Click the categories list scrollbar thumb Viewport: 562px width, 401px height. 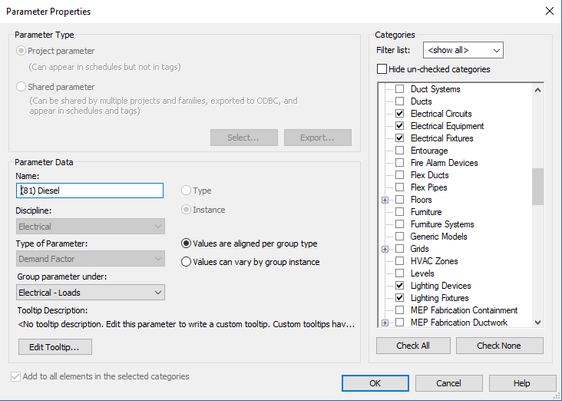[x=538, y=186]
